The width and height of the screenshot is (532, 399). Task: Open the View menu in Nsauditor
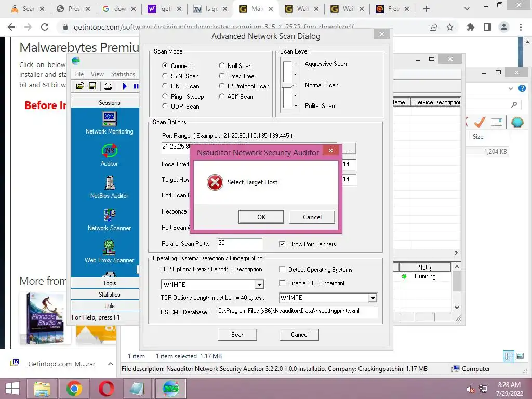(97, 74)
